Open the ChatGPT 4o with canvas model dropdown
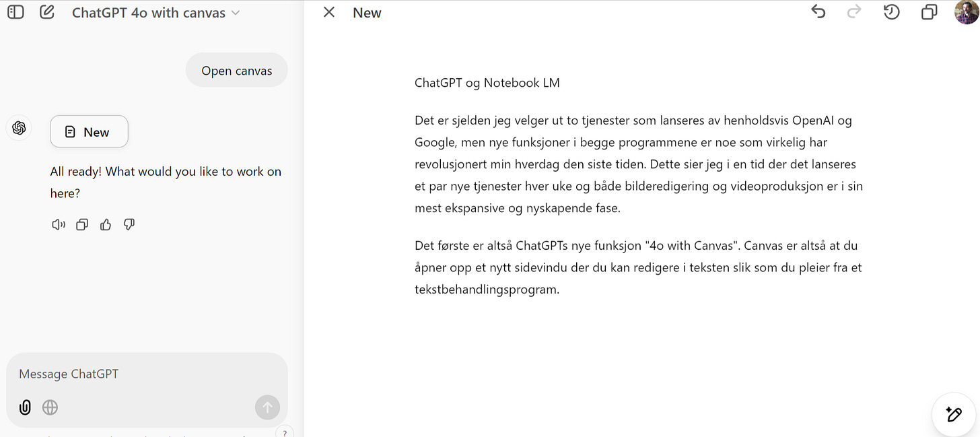The height and width of the screenshot is (437, 980). pos(156,13)
